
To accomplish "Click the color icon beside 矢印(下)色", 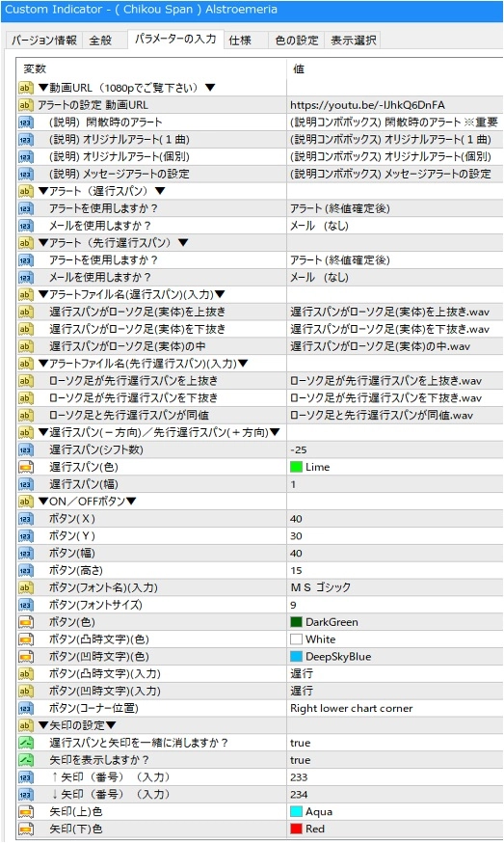I will tap(26, 829).
